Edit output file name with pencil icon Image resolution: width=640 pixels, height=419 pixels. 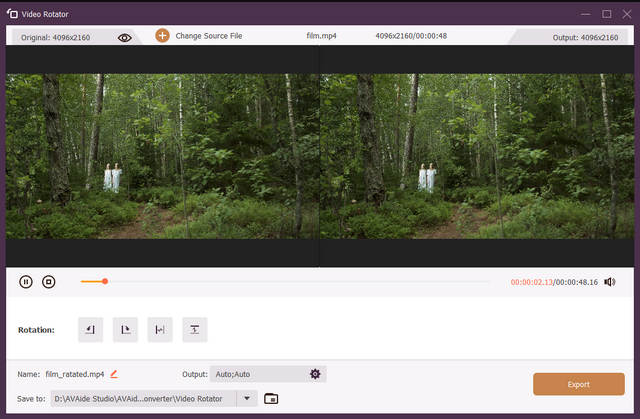[114, 374]
